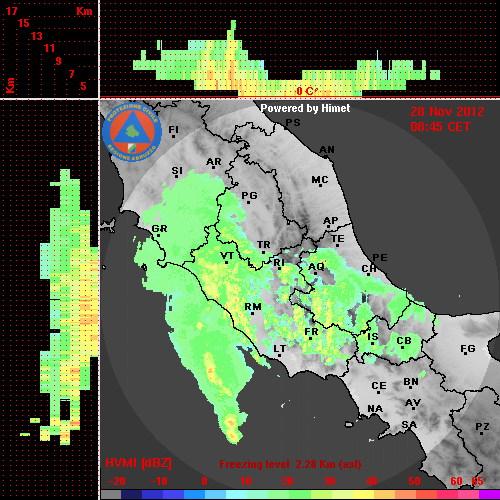The image size is (500, 500).
Task: Click the vertical 'Km' axis label
Action: 11,85
